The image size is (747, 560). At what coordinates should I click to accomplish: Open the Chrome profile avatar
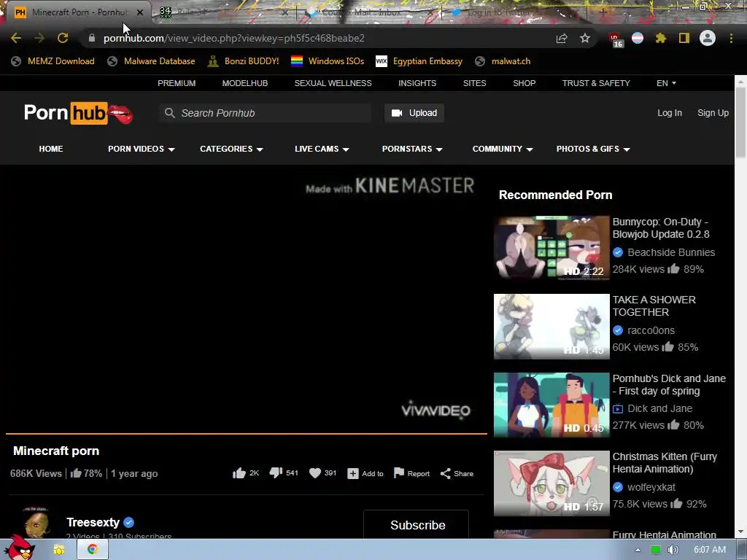708,38
